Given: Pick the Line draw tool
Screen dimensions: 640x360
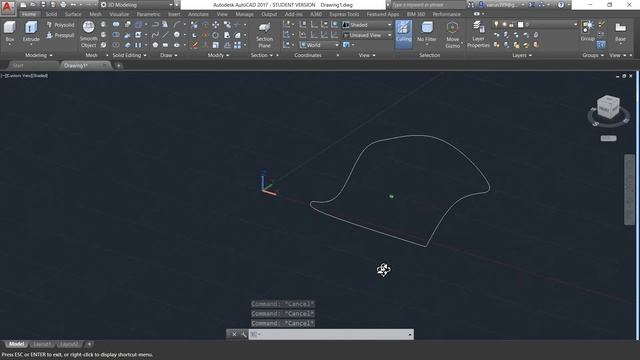Looking at the screenshot, I should pyautogui.click(x=165, y=35).
